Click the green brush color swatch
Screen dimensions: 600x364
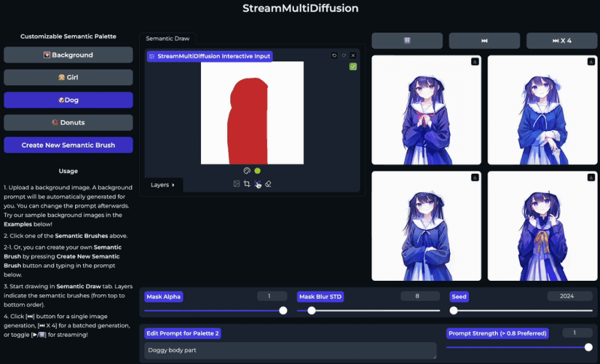point(257,171)
